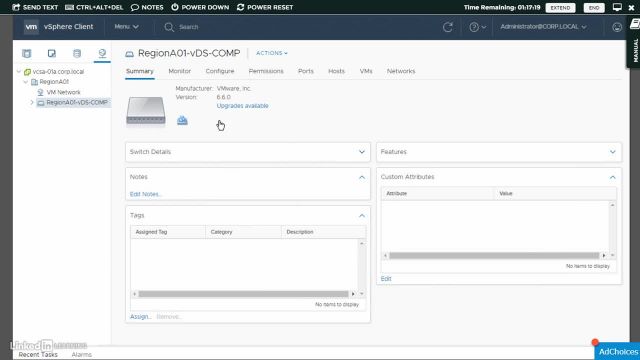Click the distributed switch thumbnail image

(x=146, y=111)
